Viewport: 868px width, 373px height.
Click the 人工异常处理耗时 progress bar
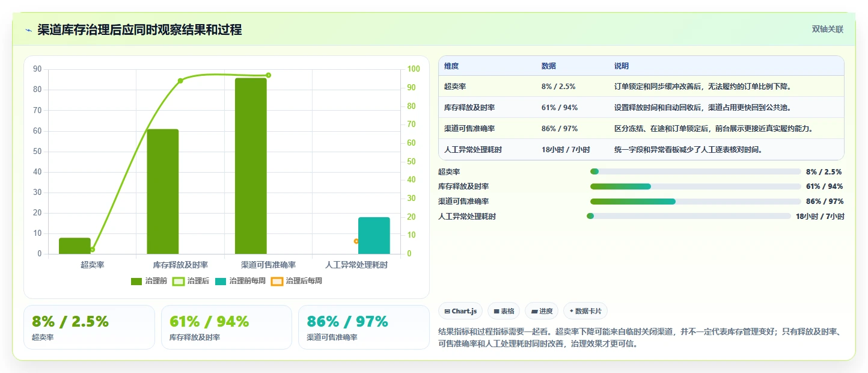pos(688,216)
